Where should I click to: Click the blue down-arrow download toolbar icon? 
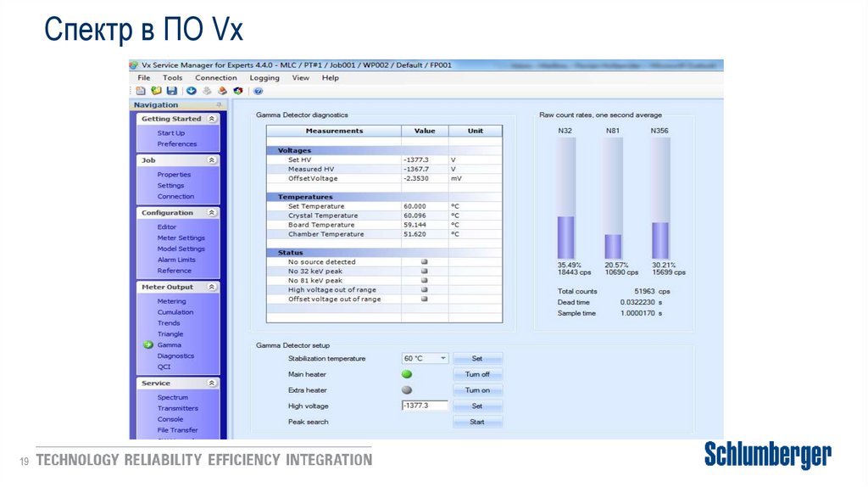pyautogui.click(x=192, y=91)
